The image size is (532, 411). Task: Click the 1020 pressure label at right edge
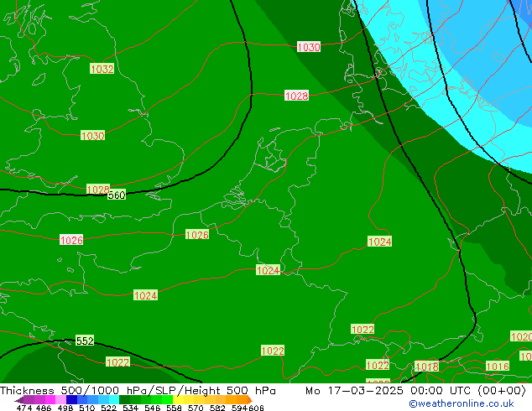point(522,336)
